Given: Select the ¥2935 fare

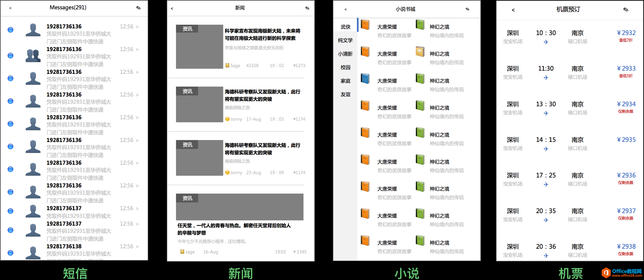Looking at the screenshot, I should click(626, 140).
